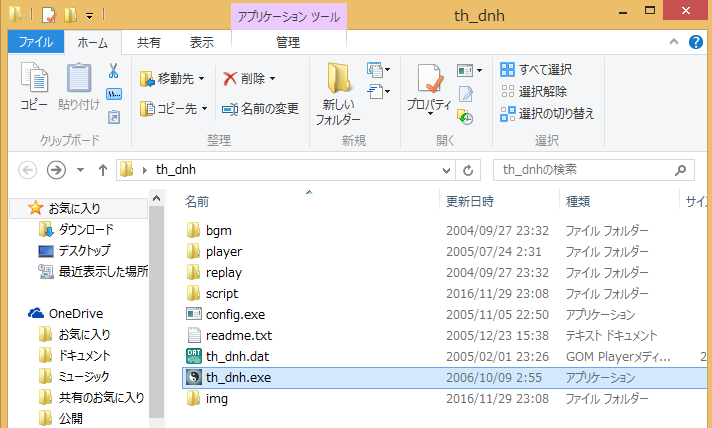Select the config.exe application icon
The width and height of the screenshot is (712, 428).
(194, 314)
